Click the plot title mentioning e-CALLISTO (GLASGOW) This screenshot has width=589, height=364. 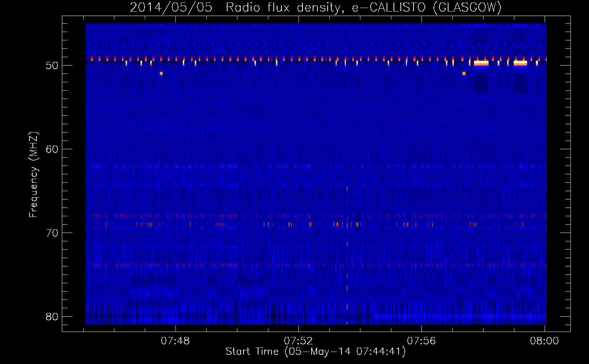click(316, 7)
